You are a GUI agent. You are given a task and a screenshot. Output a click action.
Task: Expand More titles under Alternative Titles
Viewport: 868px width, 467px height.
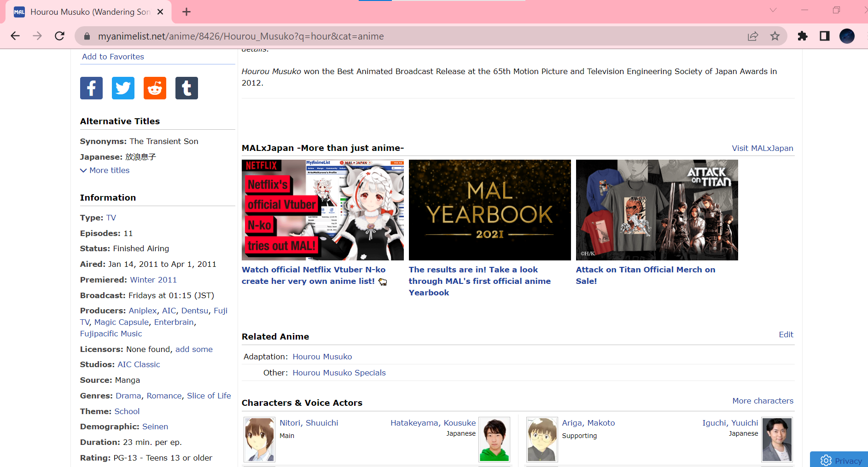click(105, 170)
